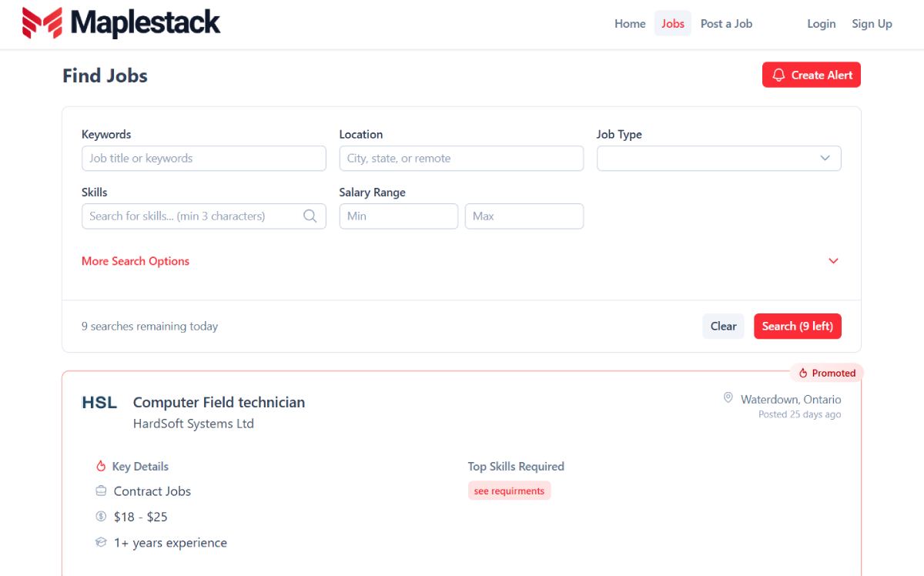Click the graduation cap icon beside experience
The width and height of the screenshot is (924, 576).
(101, 542)
